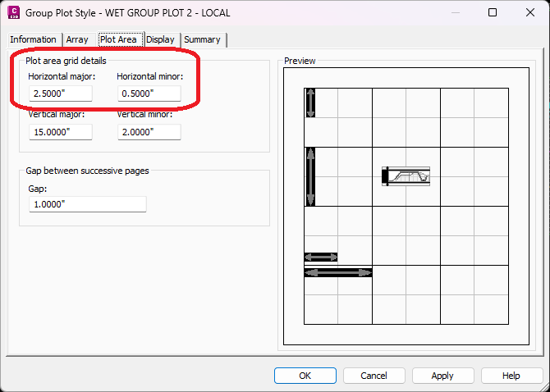Open the Summary tab
The image size is (550, 392).
203,40
